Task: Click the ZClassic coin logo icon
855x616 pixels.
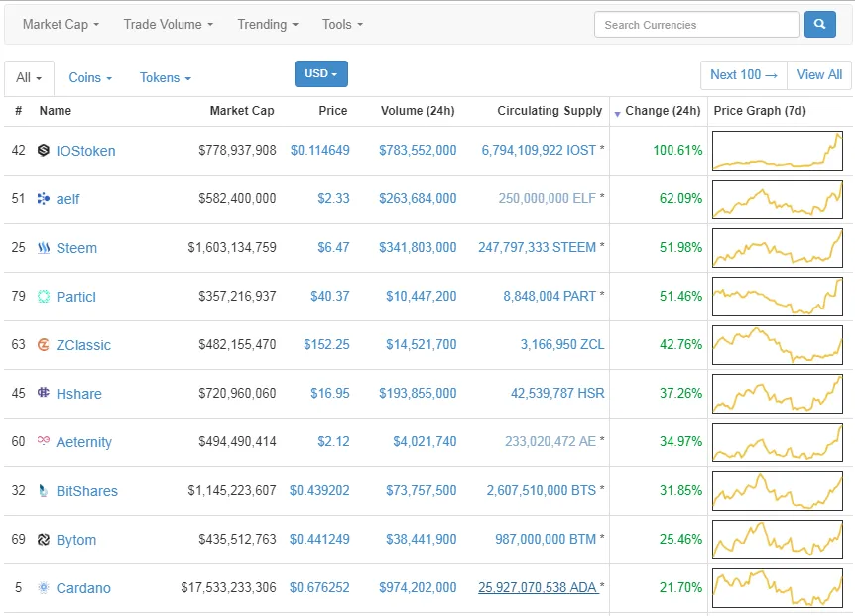Action: (x=44, y=344)
